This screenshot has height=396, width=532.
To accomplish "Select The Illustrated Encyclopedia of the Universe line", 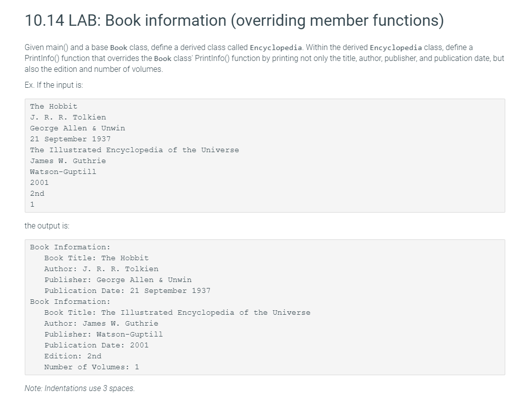I will tap(134, 150).
